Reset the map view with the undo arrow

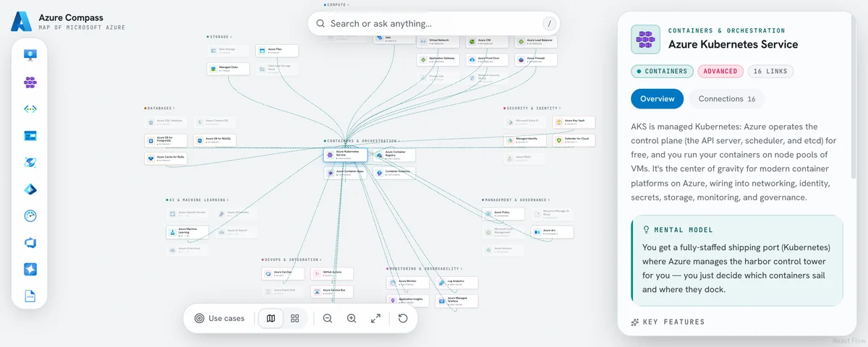(403, 318)
